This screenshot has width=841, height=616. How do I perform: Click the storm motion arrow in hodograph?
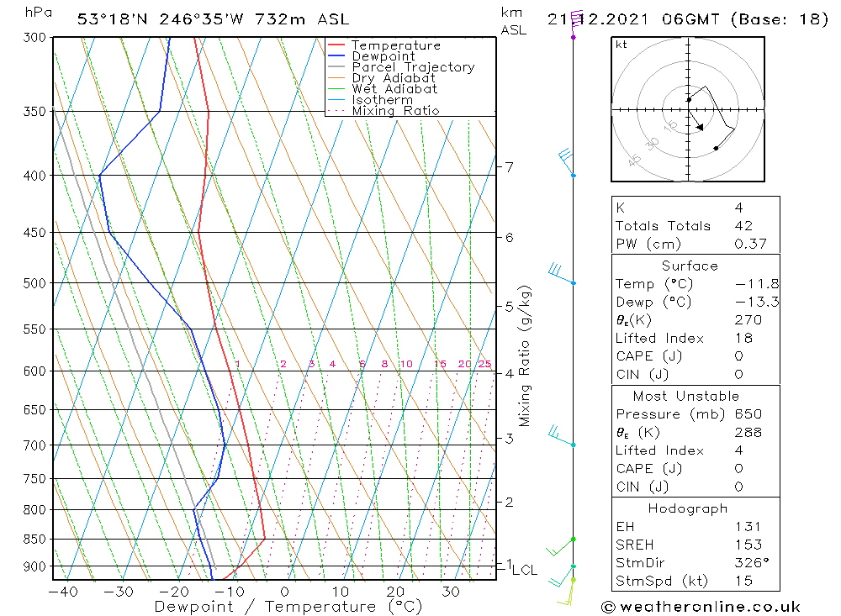coord(696,119)
